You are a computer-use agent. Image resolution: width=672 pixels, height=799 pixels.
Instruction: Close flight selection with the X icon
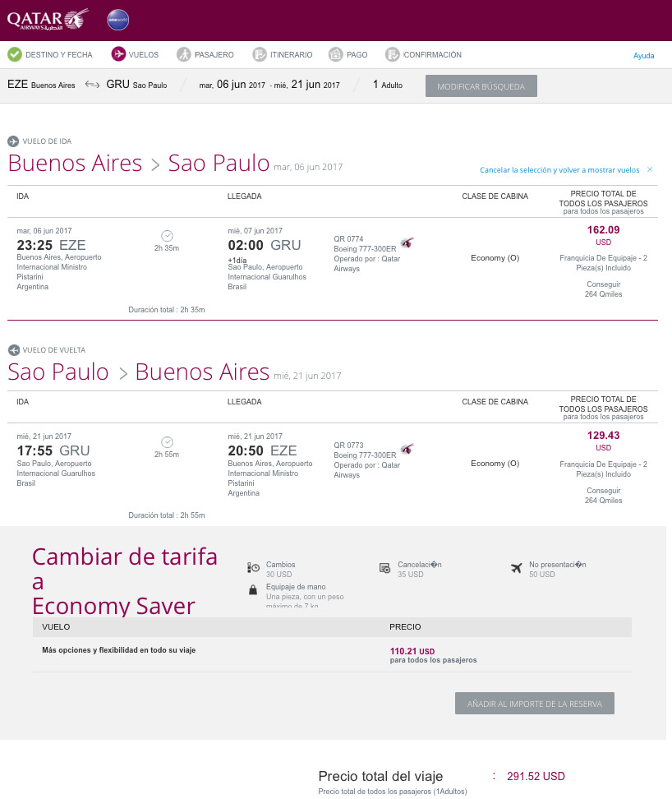point(650,169)
